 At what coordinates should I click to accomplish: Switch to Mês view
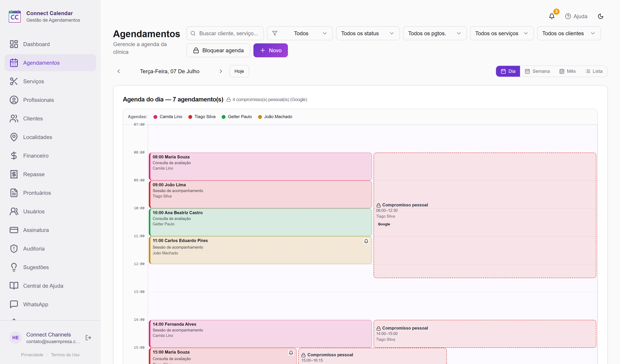[567, 71]
